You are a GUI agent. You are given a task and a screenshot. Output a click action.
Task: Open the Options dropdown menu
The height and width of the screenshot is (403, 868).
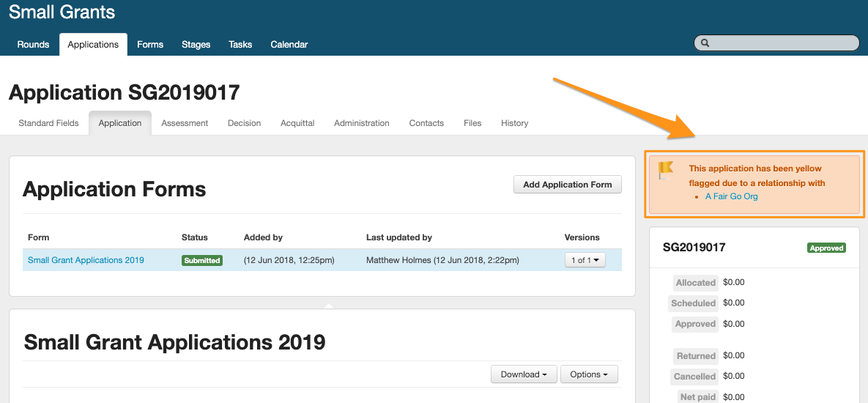(589, 374)
